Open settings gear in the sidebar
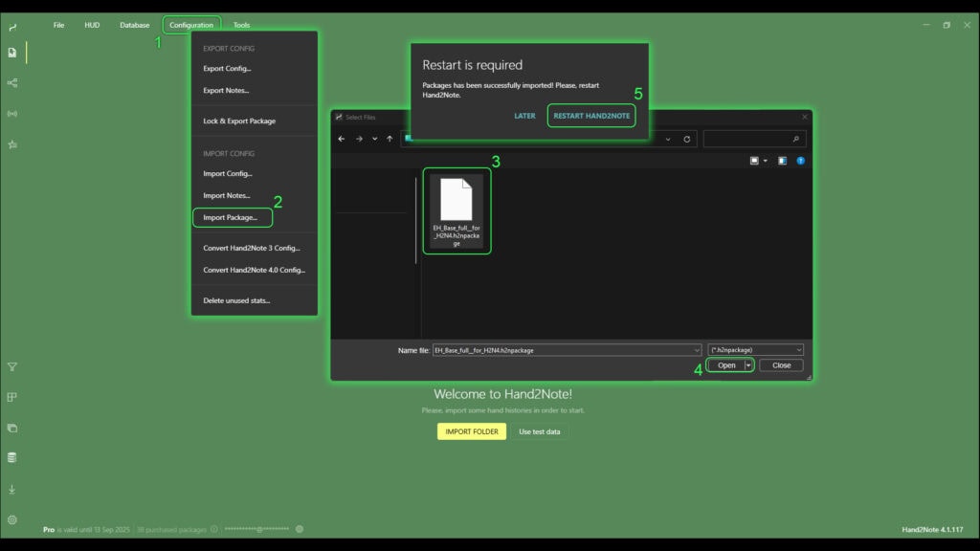 click(12, 519)
